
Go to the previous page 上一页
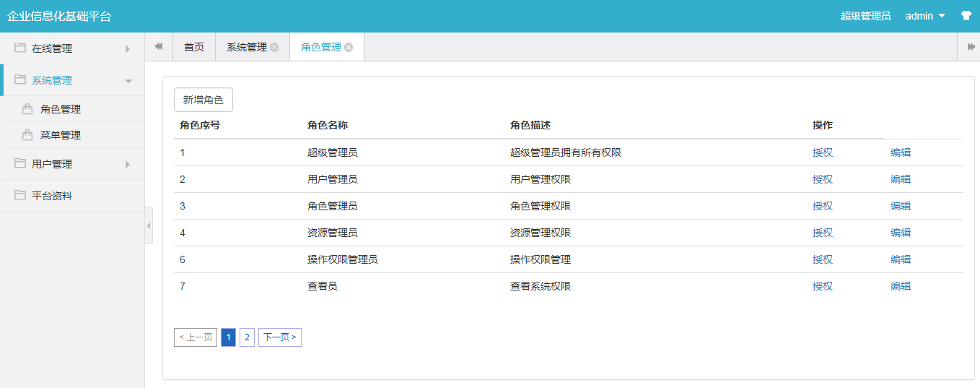196,337
